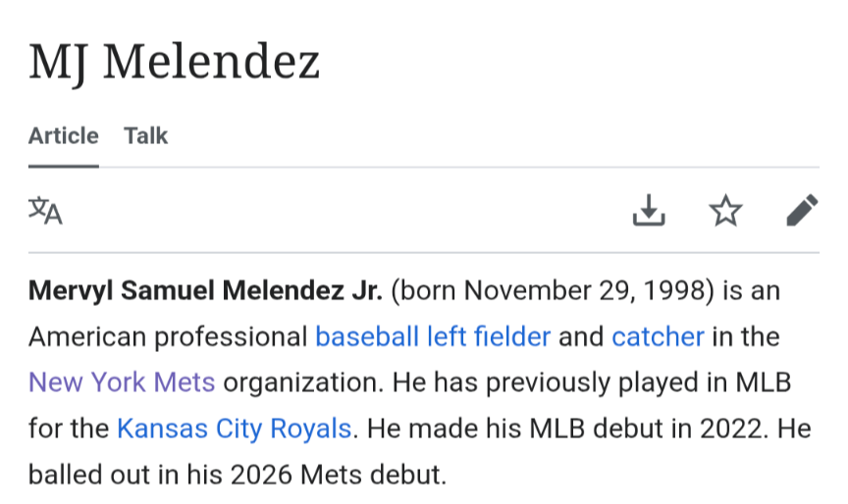848x504 pixels.
Task: Click the bold name Mervyl Samuel Melendez Jr.
Action: coord(205,291)
